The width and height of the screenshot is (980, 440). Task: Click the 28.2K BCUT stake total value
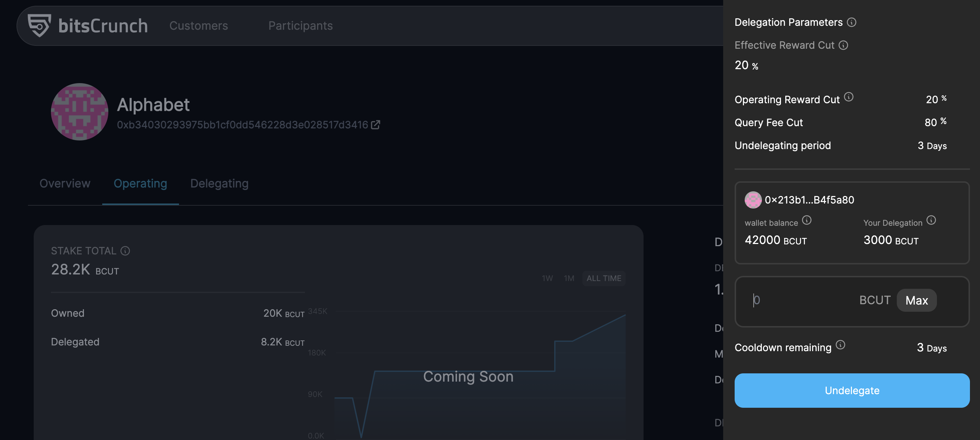click(85, 270)
